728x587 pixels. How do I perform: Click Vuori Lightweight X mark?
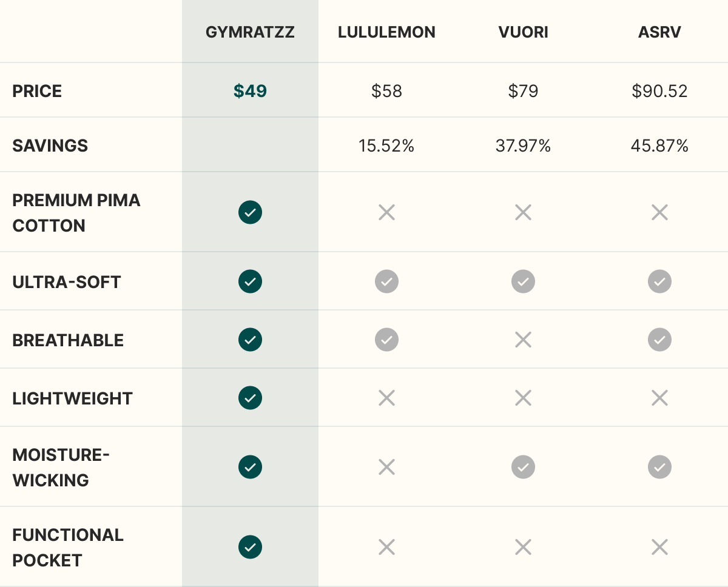tap(523, 398)
